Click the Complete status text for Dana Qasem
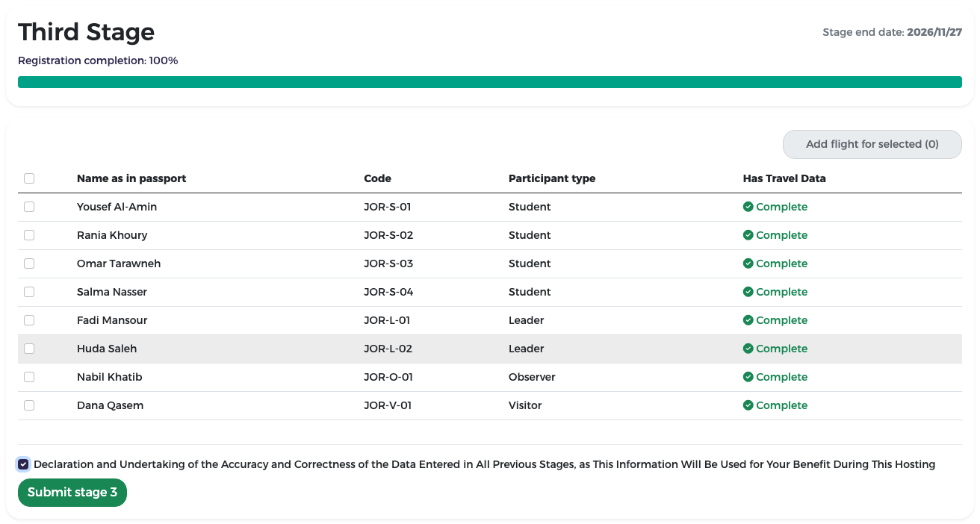The image size is (980, 524). coord(781,405)
